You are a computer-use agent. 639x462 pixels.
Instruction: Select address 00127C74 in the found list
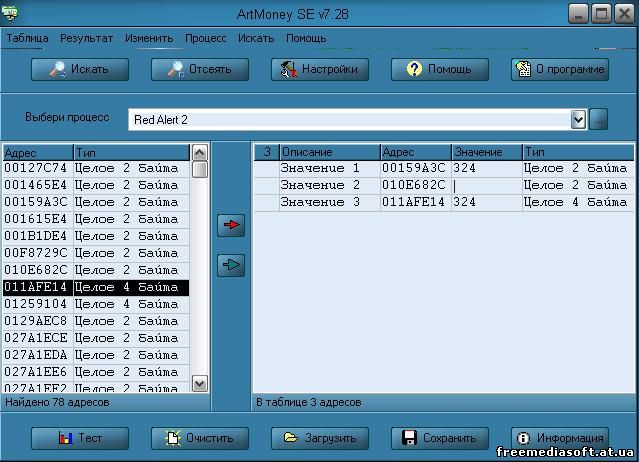pos(96,168)
